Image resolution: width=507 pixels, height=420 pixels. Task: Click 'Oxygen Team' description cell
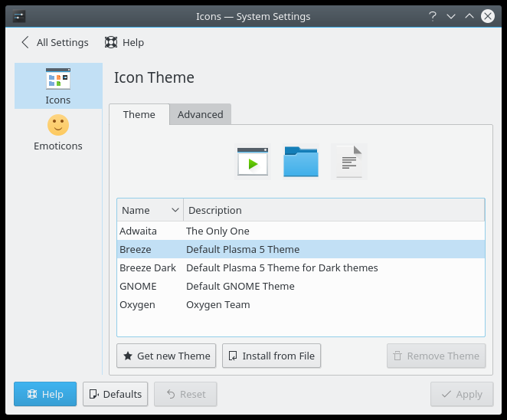point(218,305)
